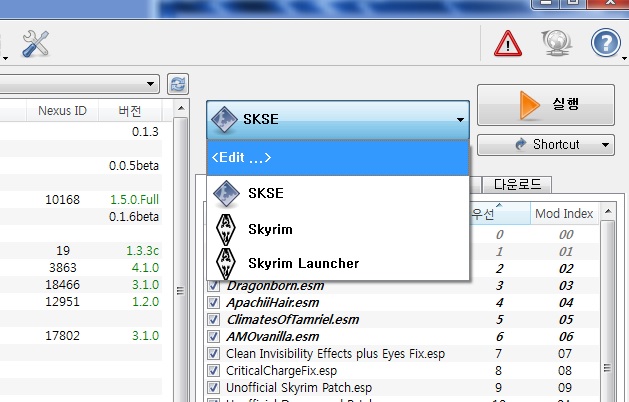Click the refresh icon beside the profile dropdown
Screen dimensions: 629x402
pos(178,84)
